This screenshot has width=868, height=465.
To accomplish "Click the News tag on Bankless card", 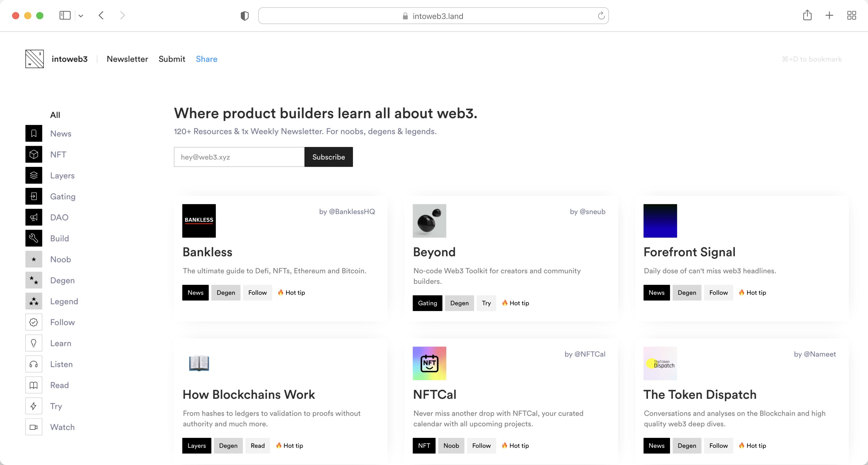I will 195,293.
